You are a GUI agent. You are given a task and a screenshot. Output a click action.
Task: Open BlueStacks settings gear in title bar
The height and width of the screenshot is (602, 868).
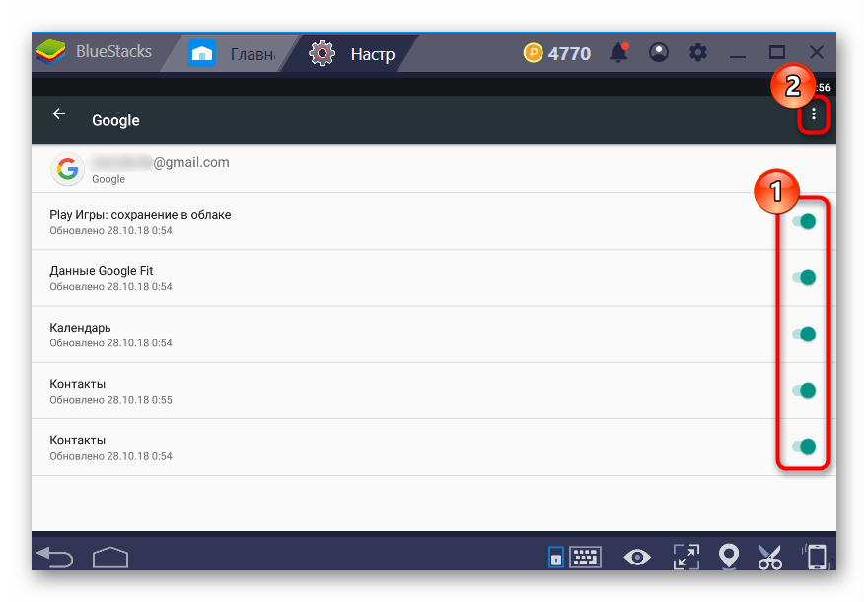click(697, 53)
